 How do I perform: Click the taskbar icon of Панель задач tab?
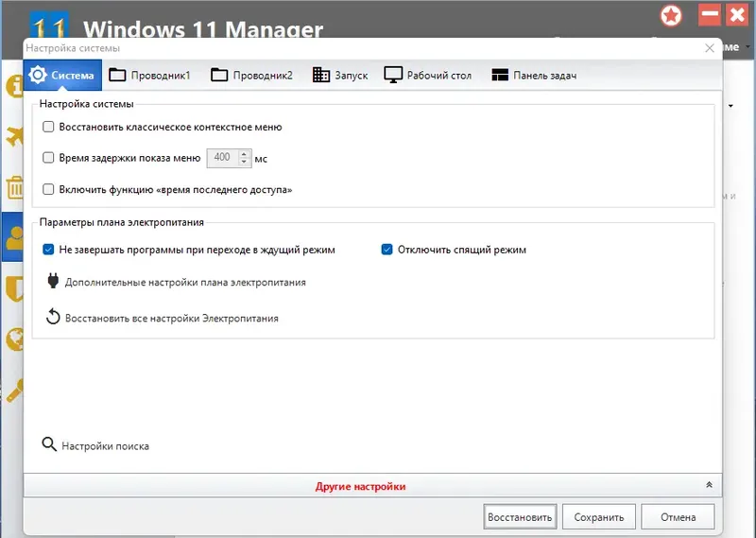(500, 75)
